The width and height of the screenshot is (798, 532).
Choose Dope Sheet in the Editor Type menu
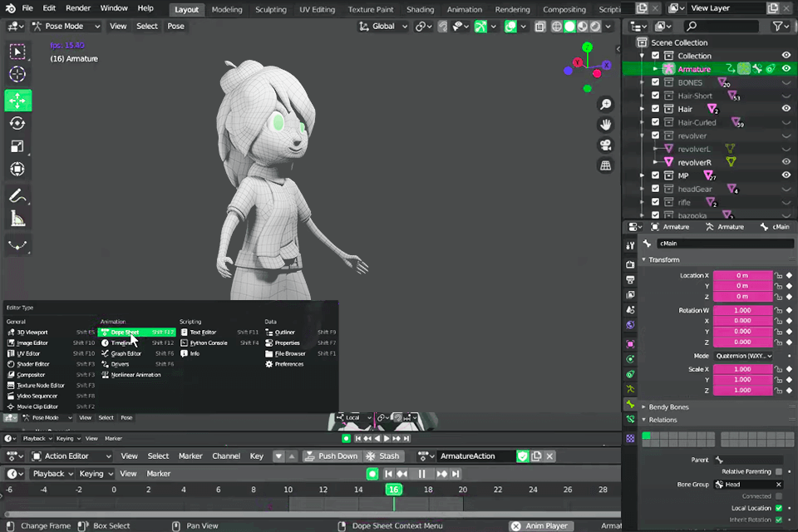(x=125, y=332)
